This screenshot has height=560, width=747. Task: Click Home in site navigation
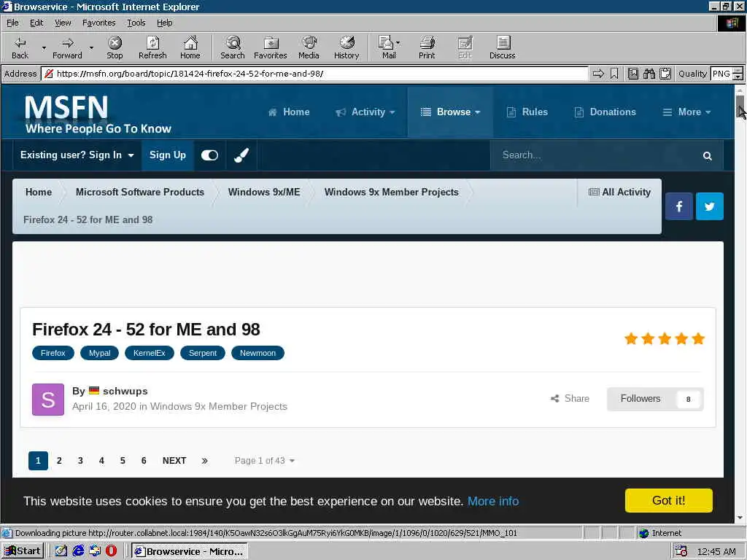tap(289, 112)
